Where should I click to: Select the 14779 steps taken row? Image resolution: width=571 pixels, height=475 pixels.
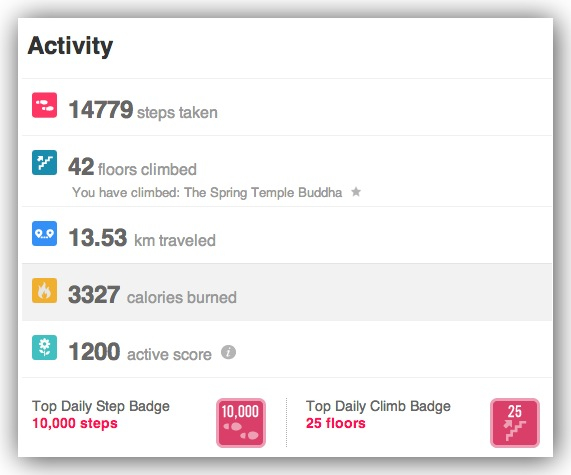point(287,107)
